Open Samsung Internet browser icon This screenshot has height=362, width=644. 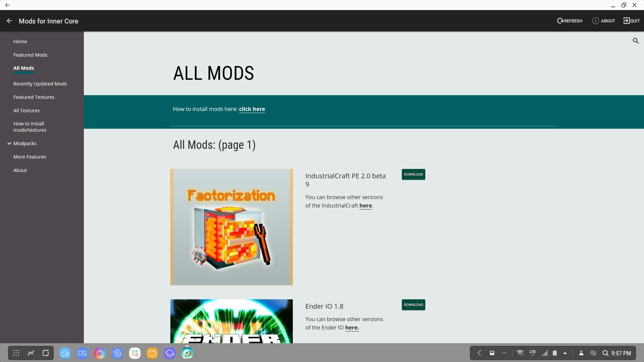(x=170, y=353)
